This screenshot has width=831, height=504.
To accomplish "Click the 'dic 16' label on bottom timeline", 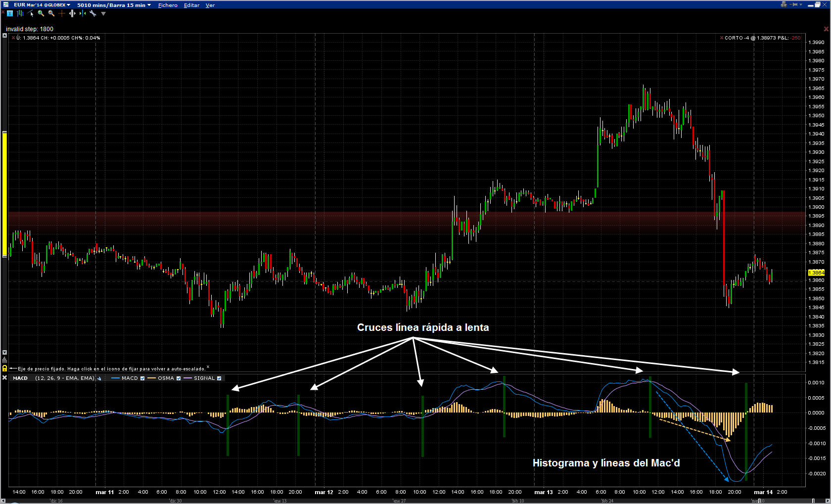I will [x=56, y=501].
